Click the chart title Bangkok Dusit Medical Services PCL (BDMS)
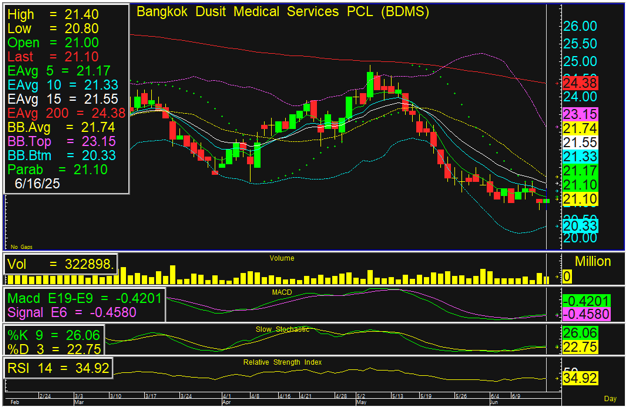Viewport: 629px width, 408px height. point(283,12)
